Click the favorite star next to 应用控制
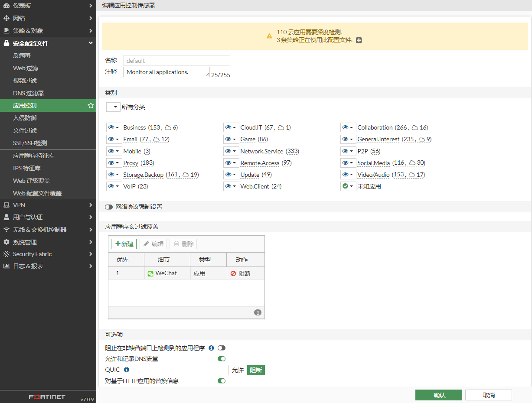The height and width of the screenshot is (403, 532). tap(91, 105)
